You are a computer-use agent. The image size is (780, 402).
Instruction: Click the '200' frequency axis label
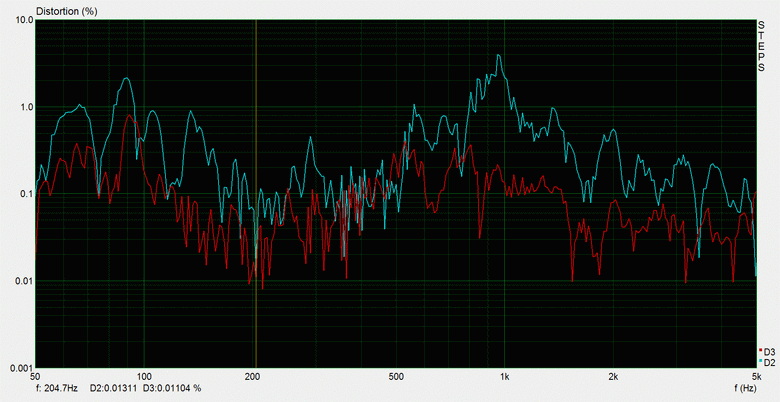[x=253, y=377]
